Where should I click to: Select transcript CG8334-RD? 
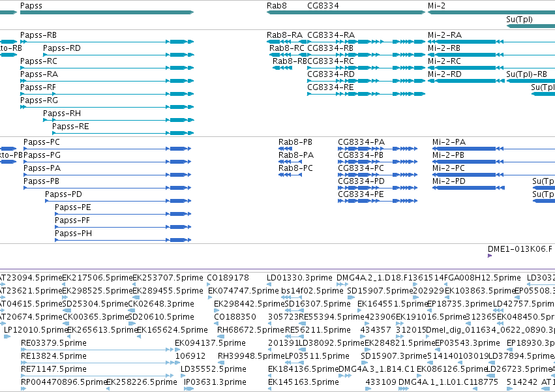pyautogui.click(x=331, y=74)
